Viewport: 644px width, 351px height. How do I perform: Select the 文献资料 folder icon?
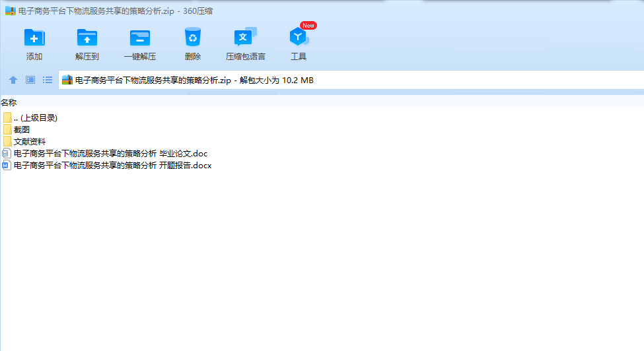click(7, 141)
